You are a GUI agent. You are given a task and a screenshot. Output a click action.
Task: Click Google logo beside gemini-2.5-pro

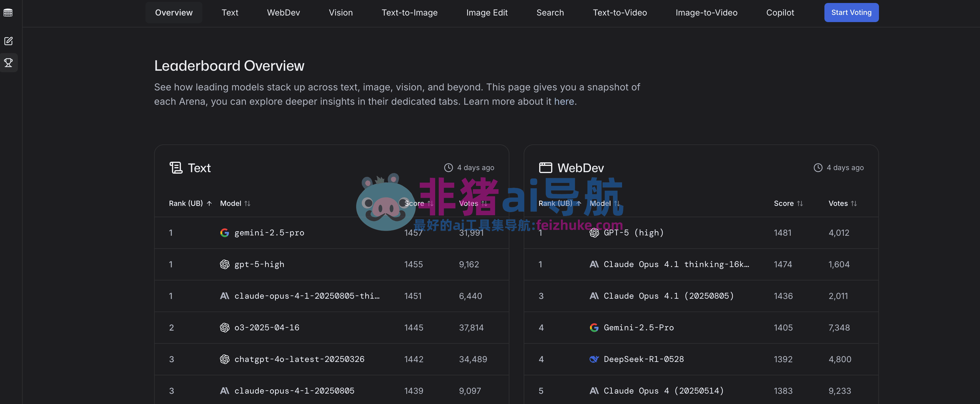click(224, 233)
